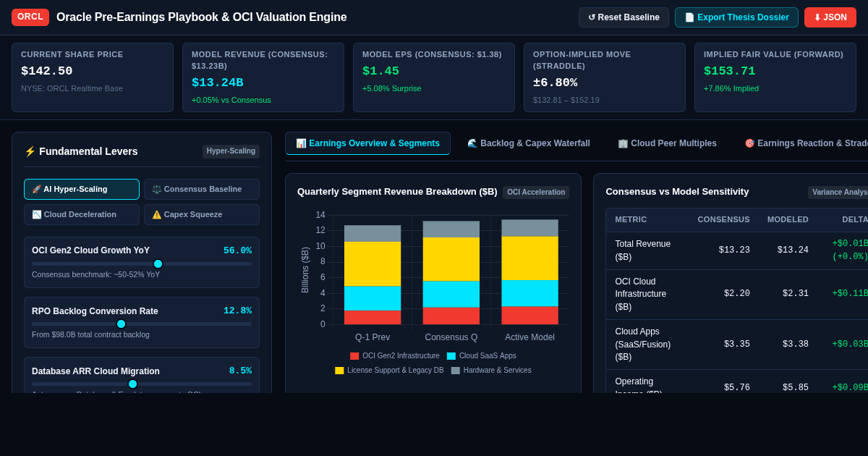Click the MODELED column header

[x=788, y=219]
